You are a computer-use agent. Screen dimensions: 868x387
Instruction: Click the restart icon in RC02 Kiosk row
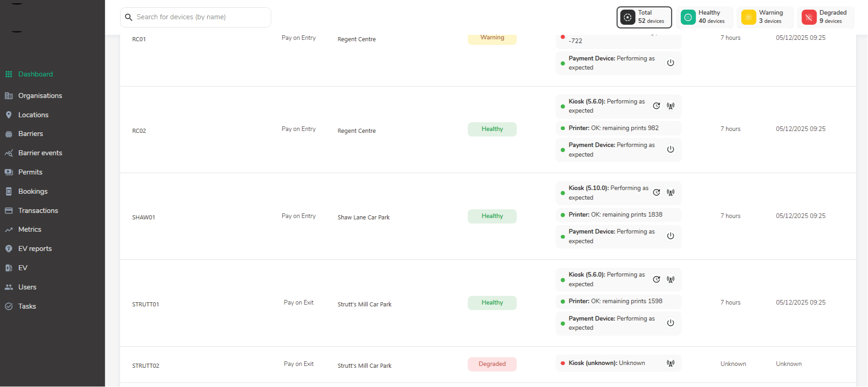coord(656,106)
